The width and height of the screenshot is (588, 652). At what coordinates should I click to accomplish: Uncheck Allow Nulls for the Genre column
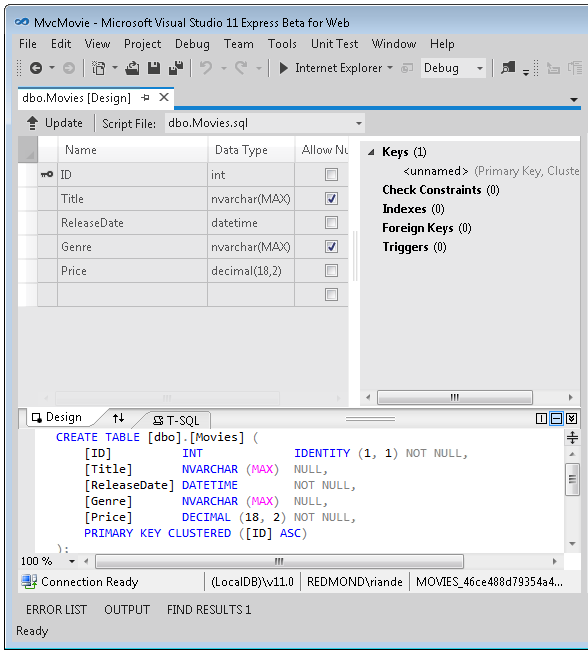click(331, 247)
